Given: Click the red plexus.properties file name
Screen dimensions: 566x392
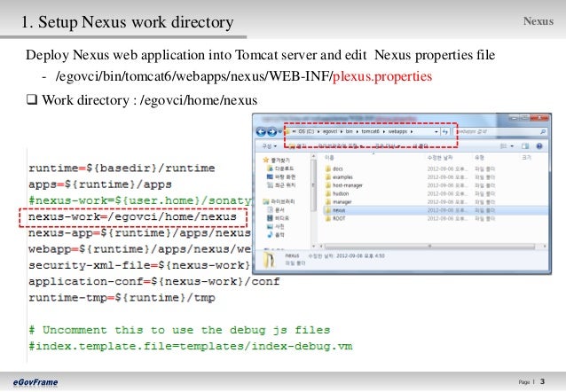Looking at the screenshot, I should (x=382, y=76).
